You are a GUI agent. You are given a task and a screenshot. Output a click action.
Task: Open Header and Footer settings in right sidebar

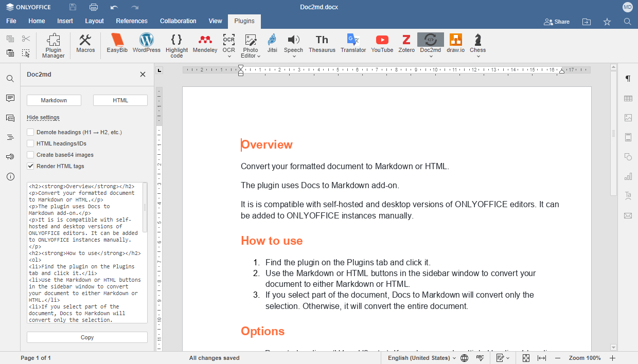click(x=628, y=137)
